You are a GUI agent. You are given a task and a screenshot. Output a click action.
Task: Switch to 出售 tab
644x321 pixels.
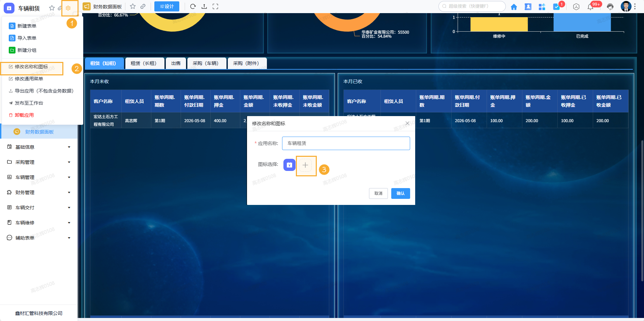click(176, 63)
